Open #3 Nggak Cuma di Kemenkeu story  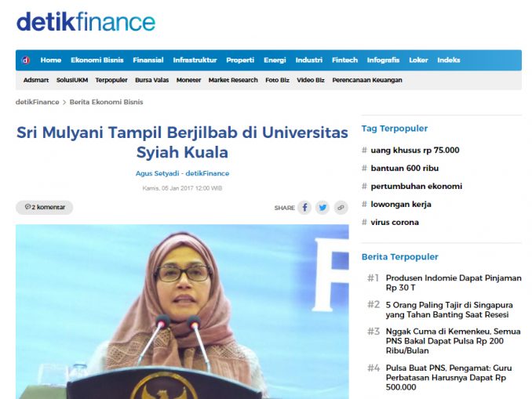click(x=453, y=341)
